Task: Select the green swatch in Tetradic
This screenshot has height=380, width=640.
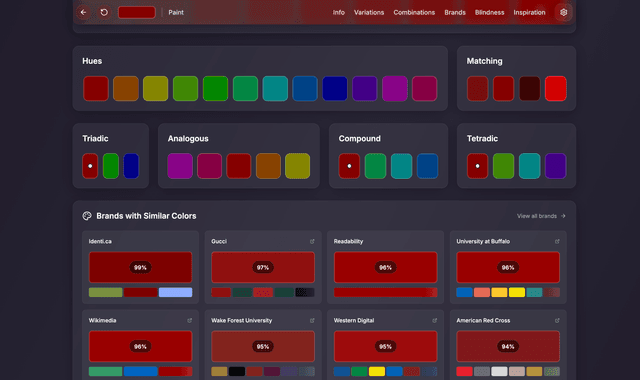Action: (503, 166)
